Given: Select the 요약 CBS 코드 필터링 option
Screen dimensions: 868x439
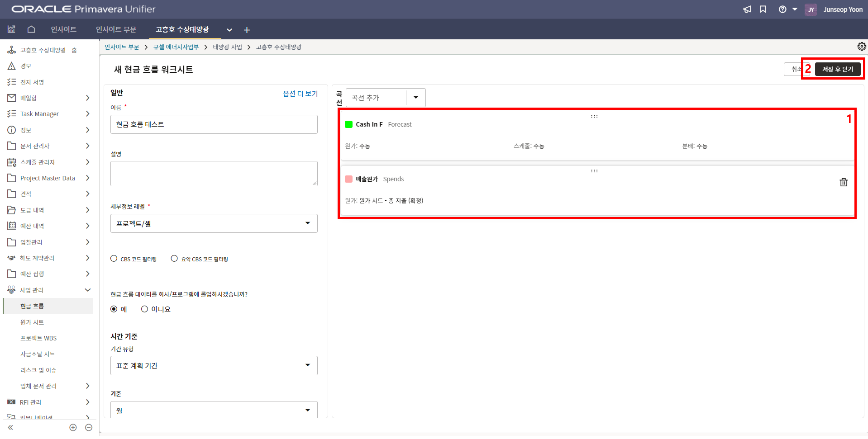Looking at the screenshot, I should pos(174,259).
